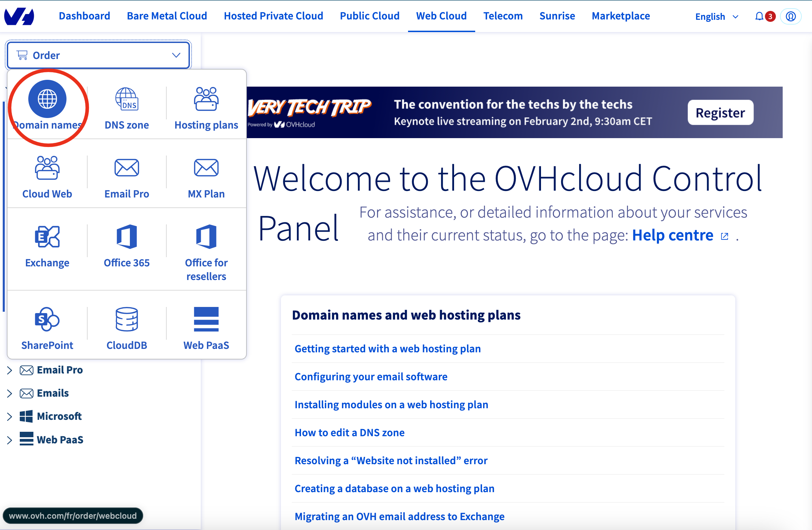Viewport: 812px width, 530px height.
Task: Open Migrating an OVH email address to Exchange
Action: (x=399, y=516)
